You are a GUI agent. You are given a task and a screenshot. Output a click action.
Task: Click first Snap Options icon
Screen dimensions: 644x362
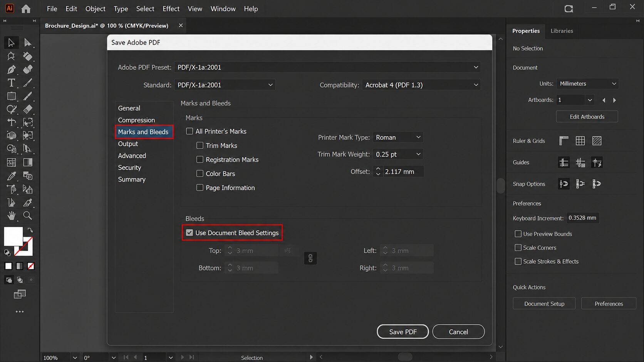point(563,184)
